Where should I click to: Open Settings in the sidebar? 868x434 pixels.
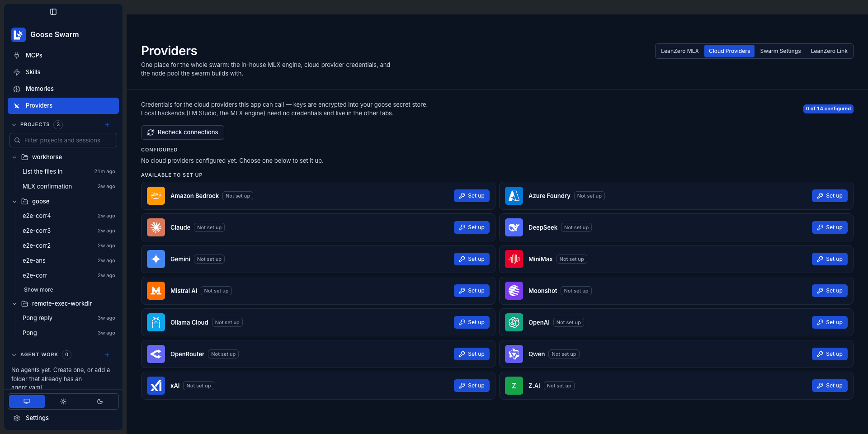(63, 418)
